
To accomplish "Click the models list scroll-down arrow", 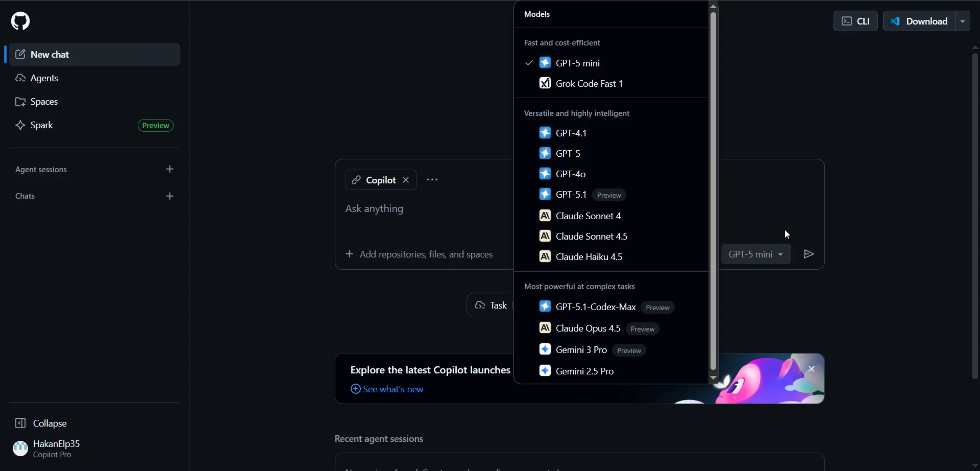I will 714,378.
